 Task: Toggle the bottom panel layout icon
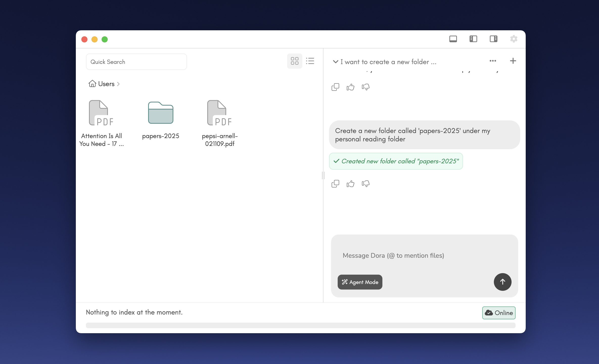[x=453, y=39]
